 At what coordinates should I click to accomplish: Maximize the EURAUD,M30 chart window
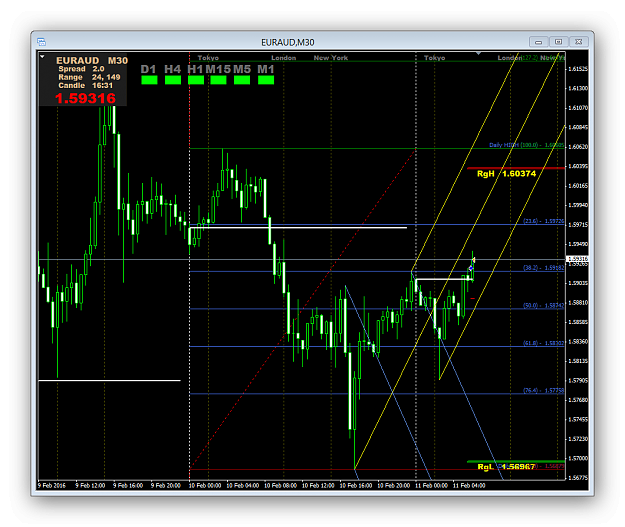point(558,42)
